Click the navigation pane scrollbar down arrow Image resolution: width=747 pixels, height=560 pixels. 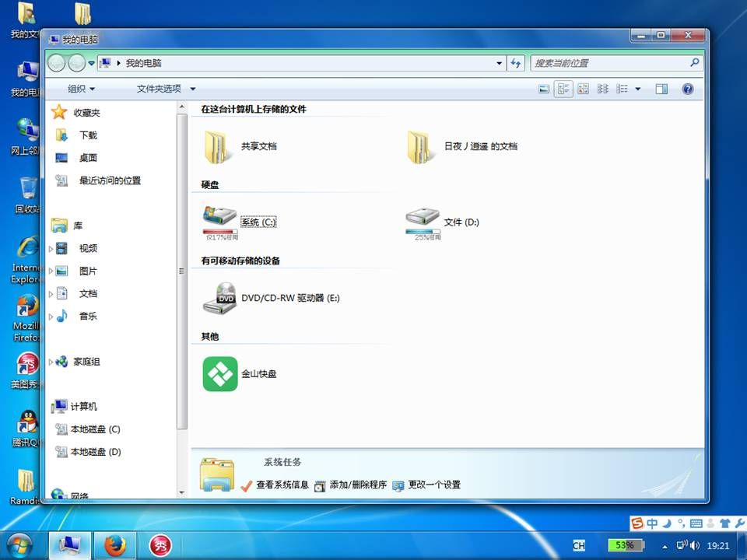click(x=181, y=492)
